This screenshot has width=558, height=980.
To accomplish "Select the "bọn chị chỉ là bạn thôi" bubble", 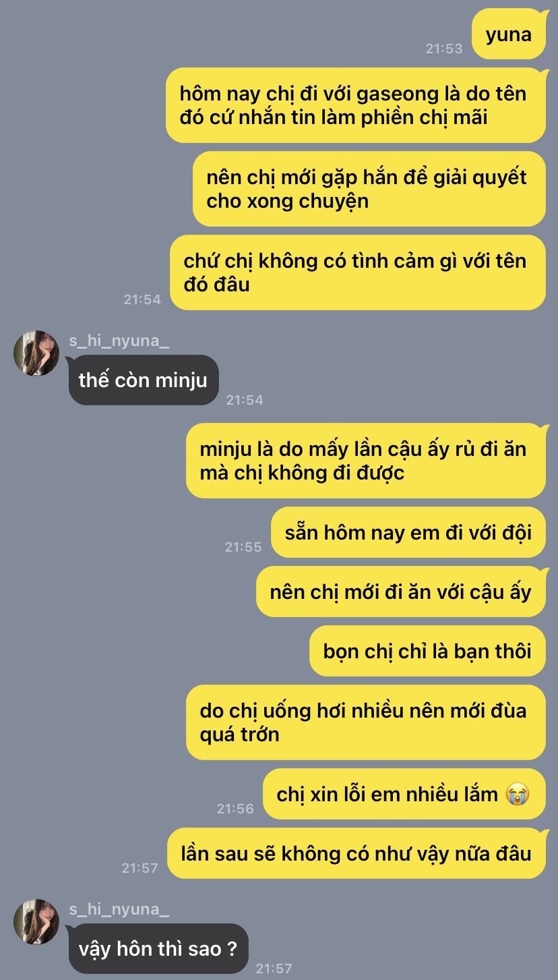I will click(x=427, y=651).
